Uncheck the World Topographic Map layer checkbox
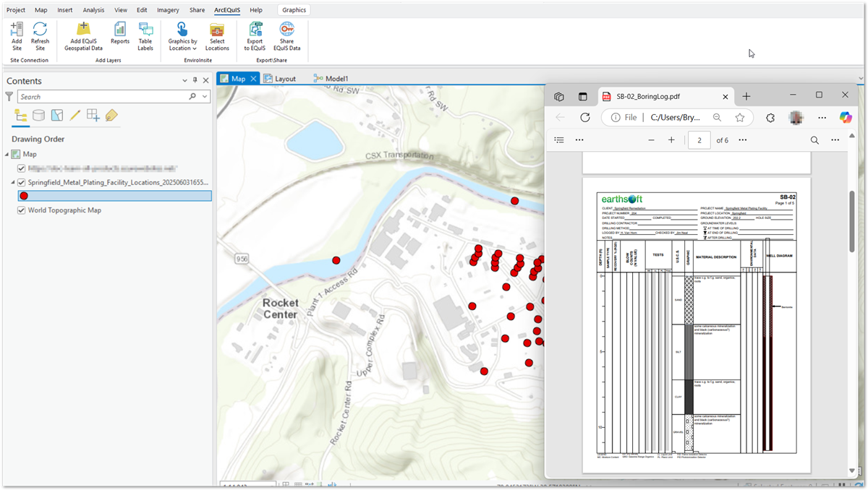The width and height of the screenshot is (868, 490). [x=21, y=210]
